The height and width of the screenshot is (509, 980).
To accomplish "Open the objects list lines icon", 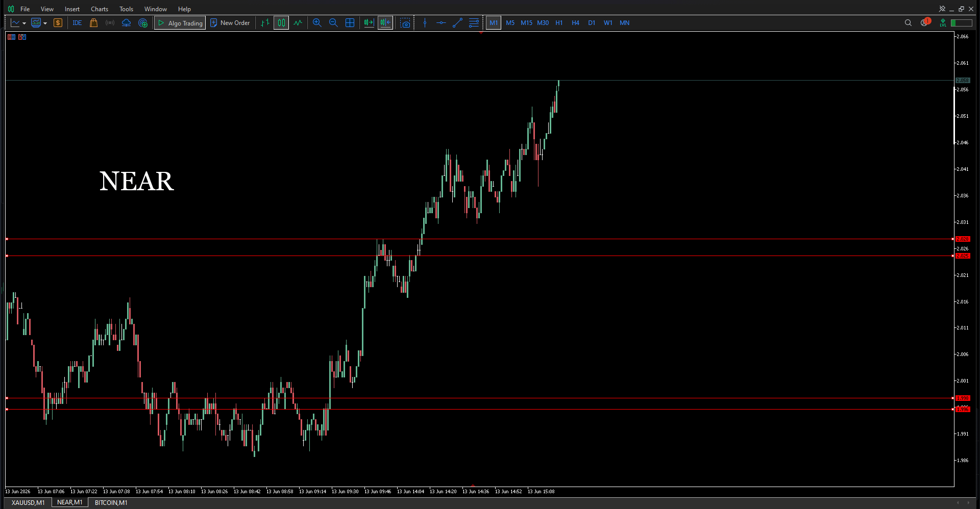I will click(474, 23).
